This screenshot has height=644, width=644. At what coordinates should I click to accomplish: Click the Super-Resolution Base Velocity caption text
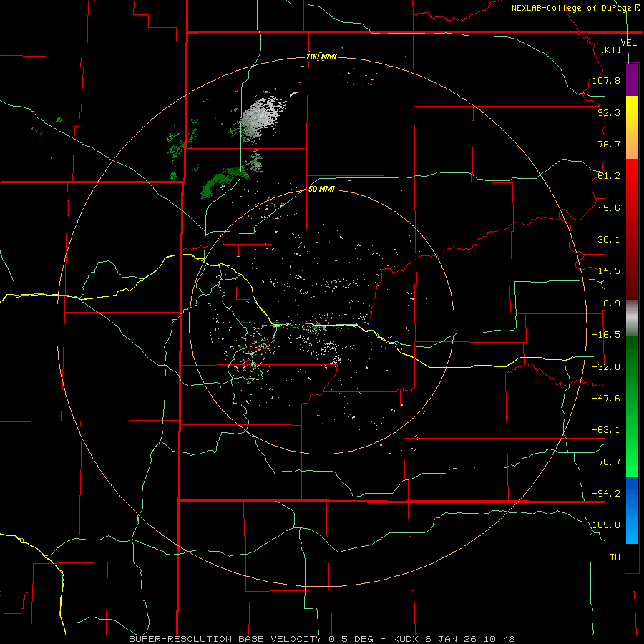(x=321, y=639)
